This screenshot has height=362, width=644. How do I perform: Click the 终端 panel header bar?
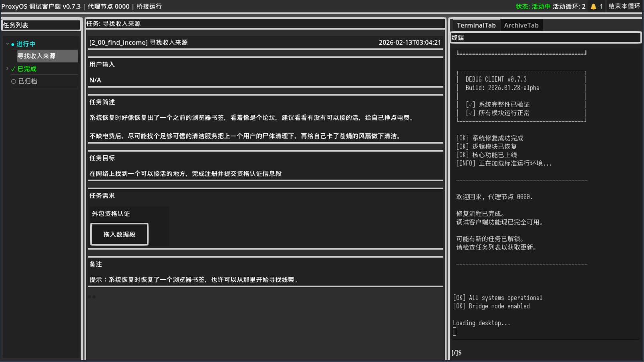click(x=545, y=38)
